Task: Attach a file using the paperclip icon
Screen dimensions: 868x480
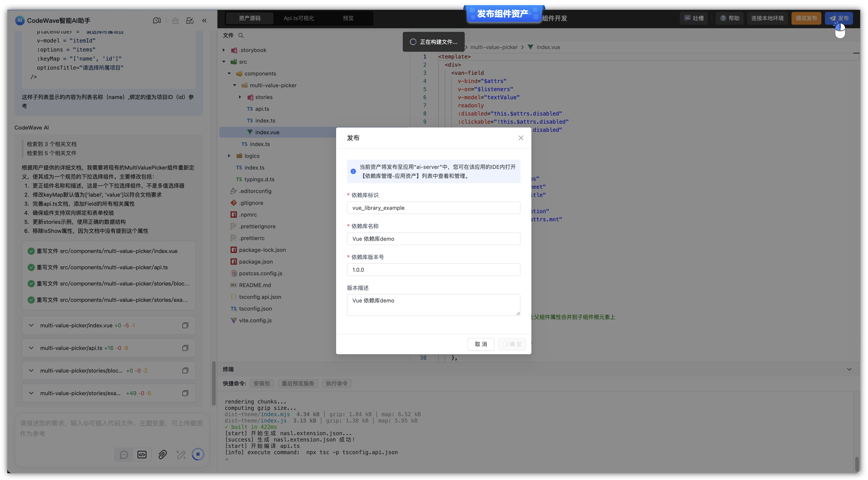Action: point(163,454)
